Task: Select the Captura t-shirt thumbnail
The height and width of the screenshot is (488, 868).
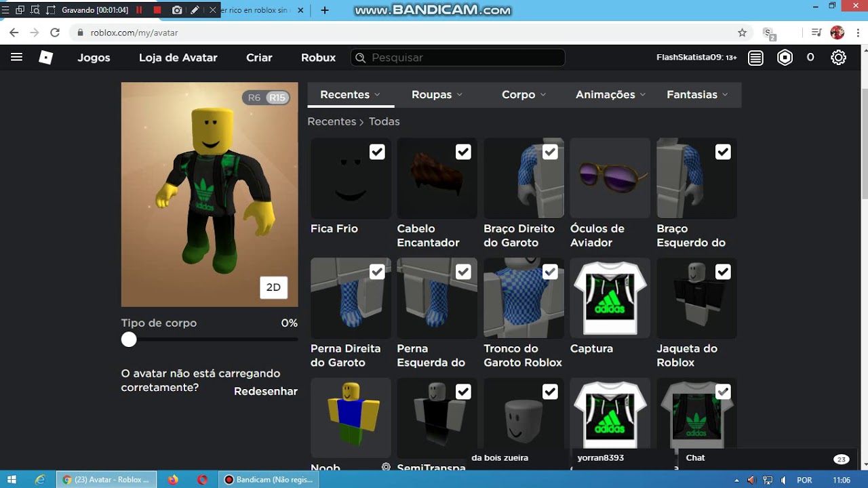Action: [x=610, y=298]
